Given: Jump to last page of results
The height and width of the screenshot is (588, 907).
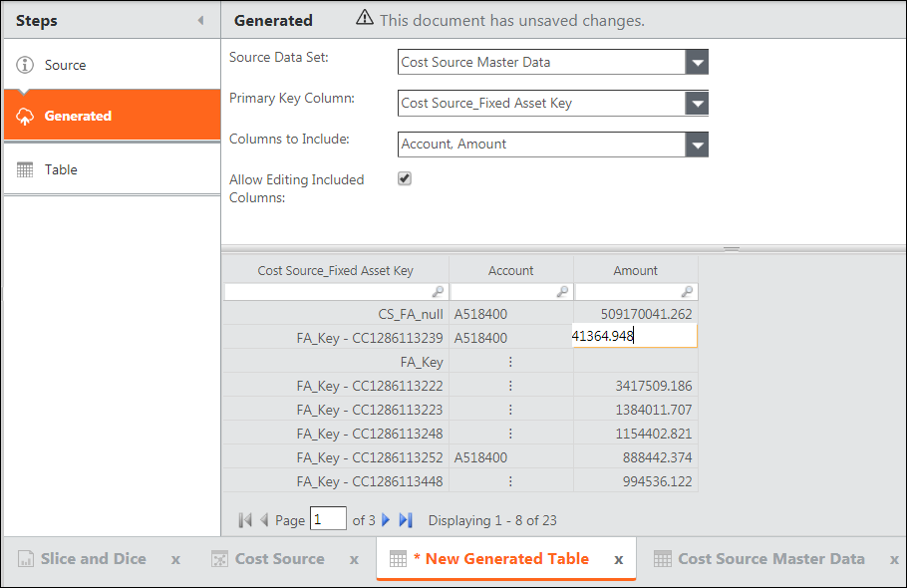Looking at the screenshot, I should point(406,519).
